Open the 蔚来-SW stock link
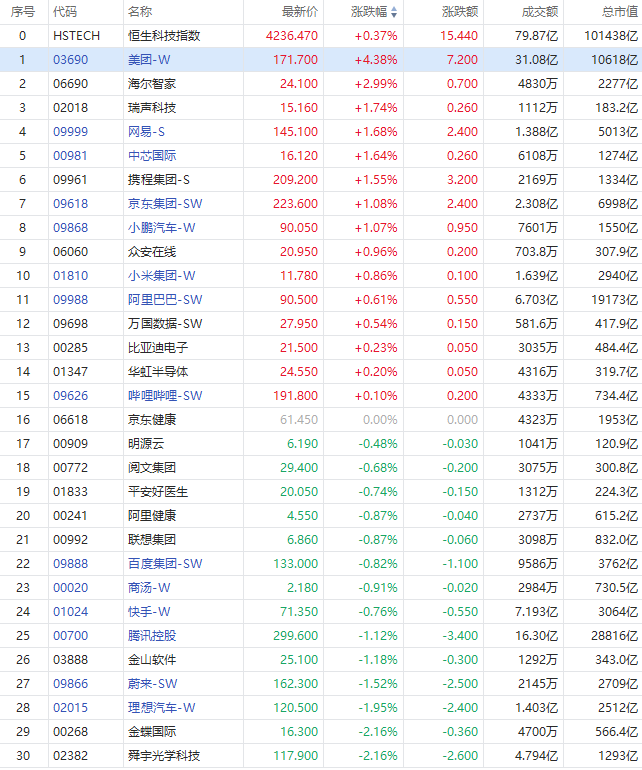 [x=153, y=684]
